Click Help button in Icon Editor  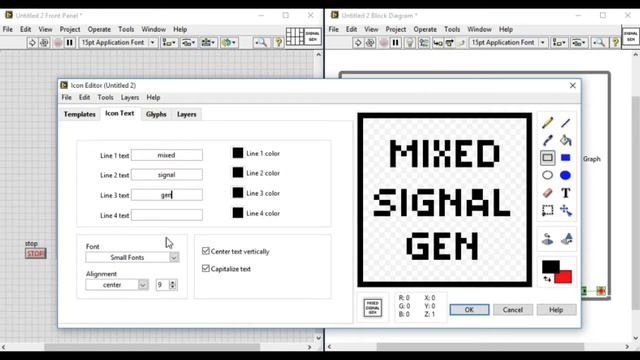point(556,310)
